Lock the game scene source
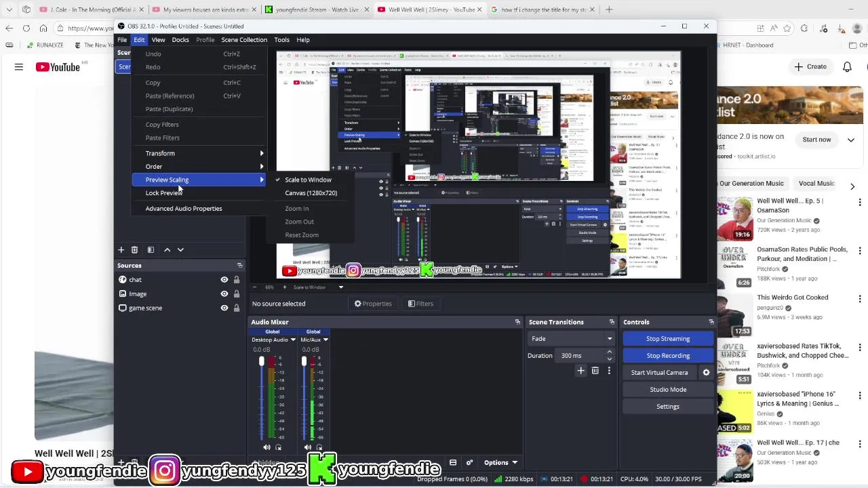 coord(237,308)
